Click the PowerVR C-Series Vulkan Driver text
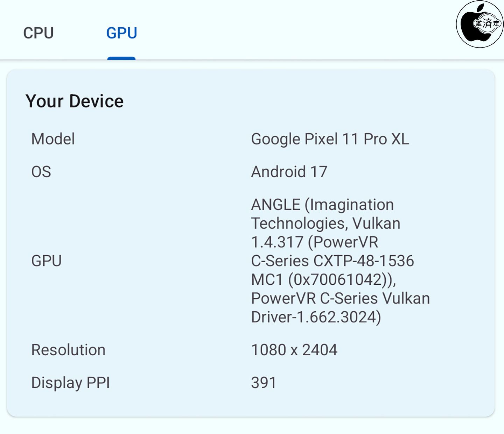504x434 pixels. click(x=341, y=308)
